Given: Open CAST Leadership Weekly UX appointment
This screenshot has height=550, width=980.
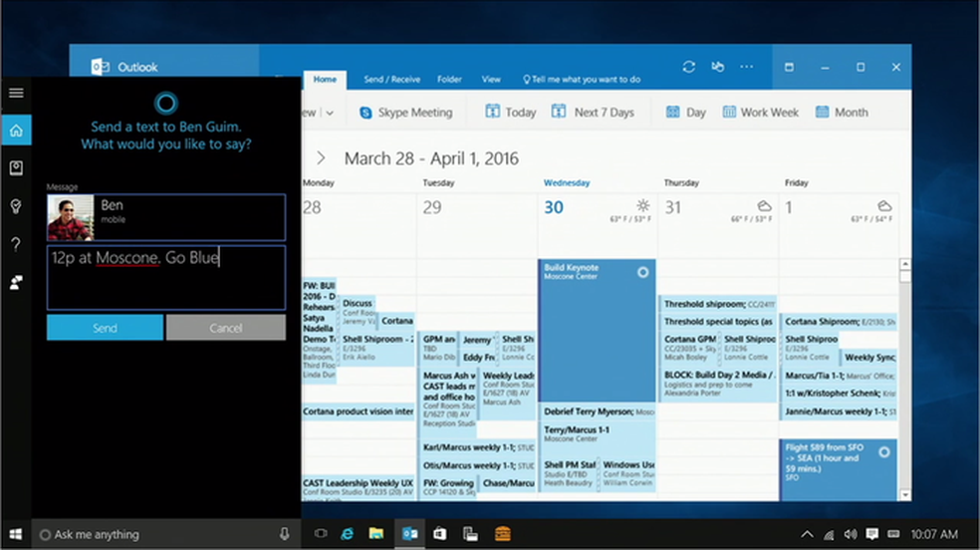Looking at the screenshot, I should (x=359, y=487).
